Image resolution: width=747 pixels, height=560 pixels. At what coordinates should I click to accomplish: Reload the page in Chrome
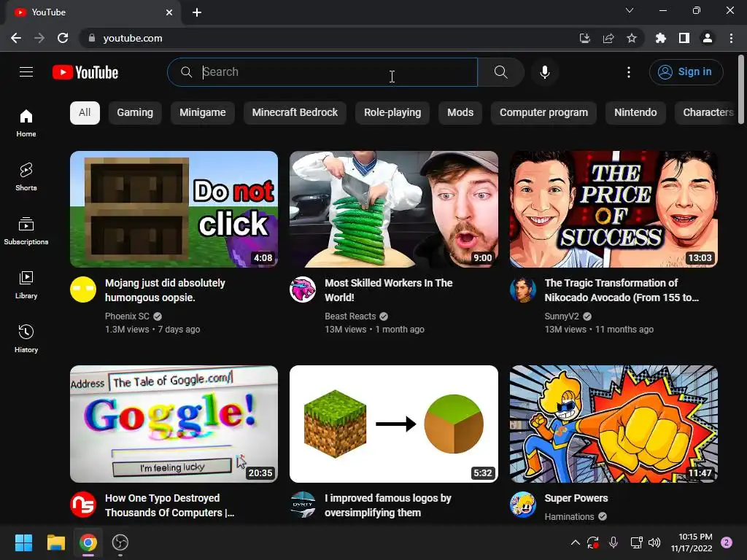(63, 38)
